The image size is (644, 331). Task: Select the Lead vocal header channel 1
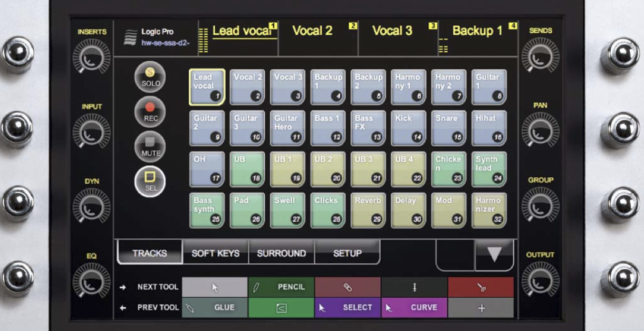point(238,38)
